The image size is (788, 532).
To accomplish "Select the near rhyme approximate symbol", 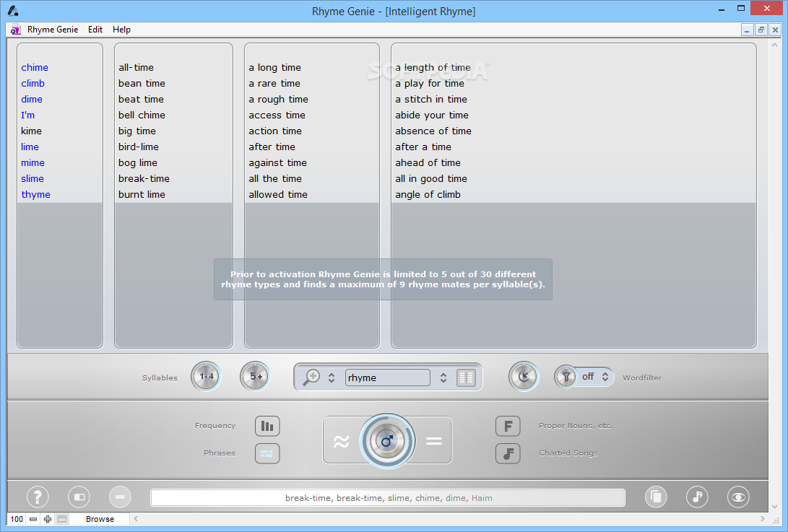I will (341, 441).
